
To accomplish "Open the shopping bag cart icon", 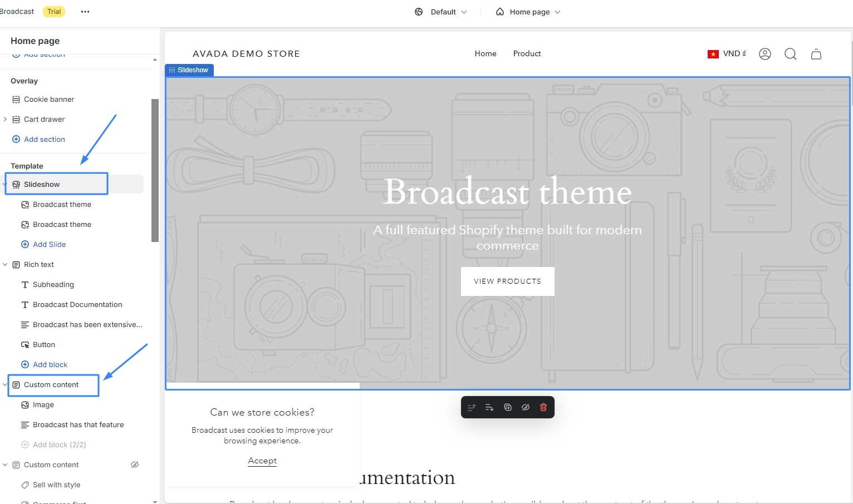I will (x=816, y=54).
